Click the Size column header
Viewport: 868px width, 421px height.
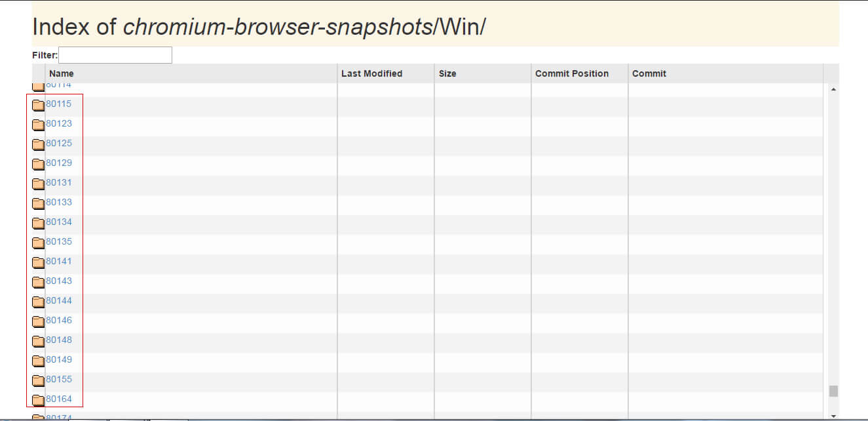(483, 73)
